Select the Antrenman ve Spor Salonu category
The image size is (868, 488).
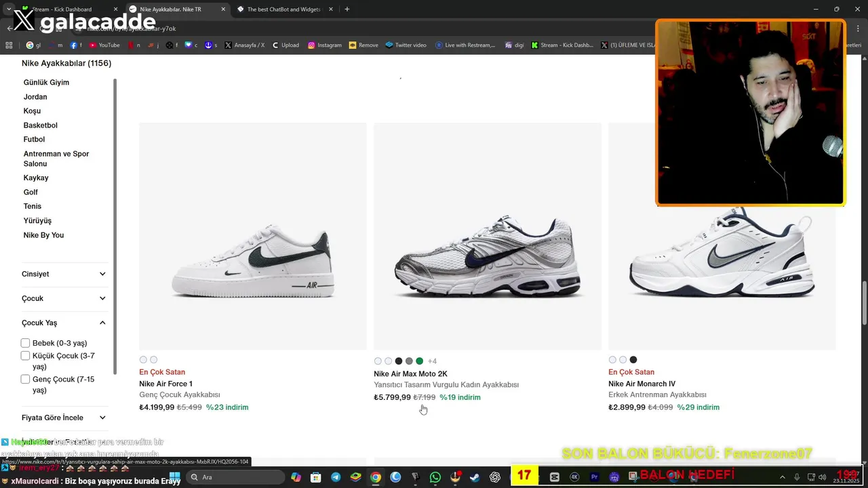(56, 159)
